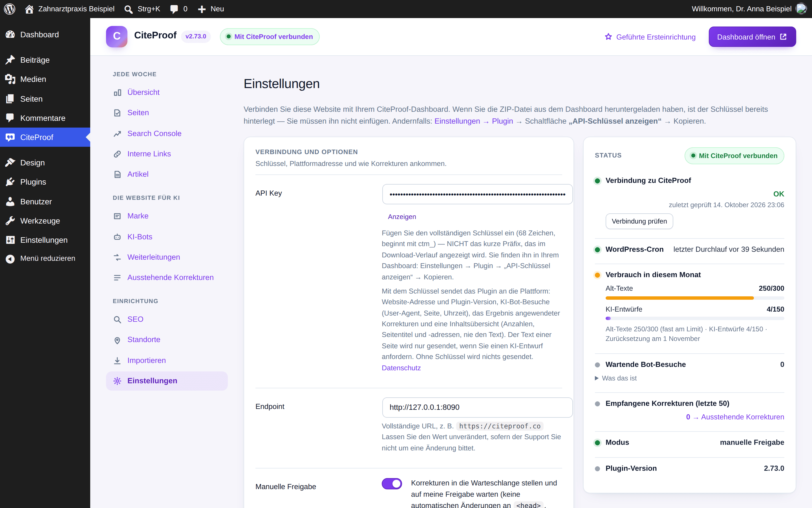Click the plus icon for Neu
Viewport: 812px width, 508px height.
(x=202, y=9)
